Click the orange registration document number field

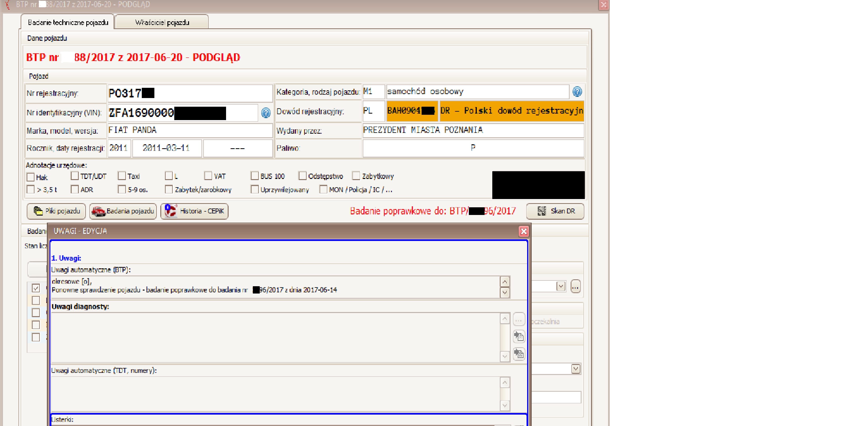click(412, 111)
